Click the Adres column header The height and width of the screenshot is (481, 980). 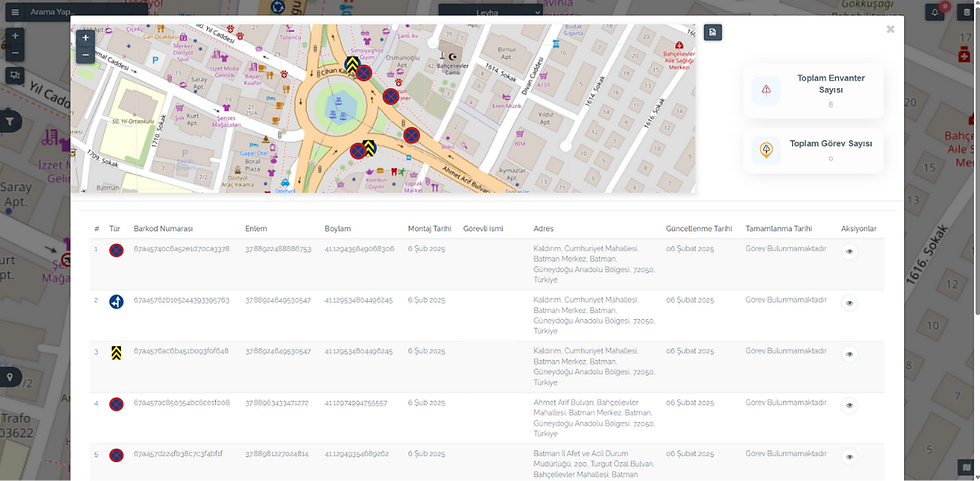coord(543,229)
